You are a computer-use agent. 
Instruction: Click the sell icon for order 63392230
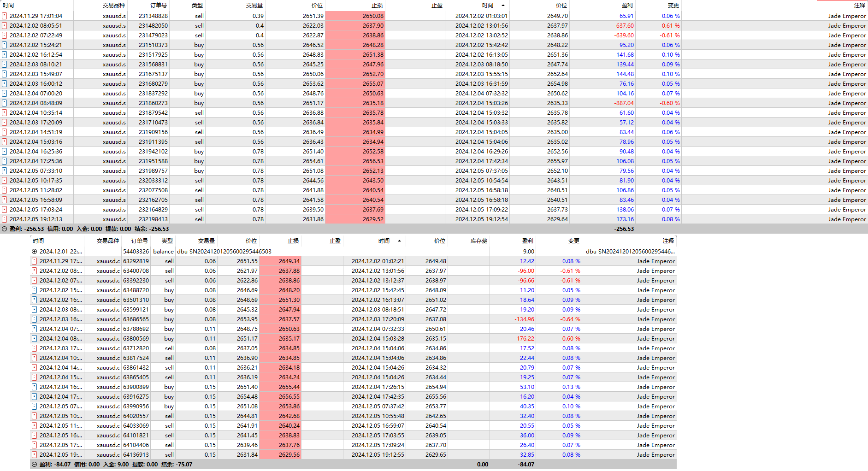(x=34, y=280)
